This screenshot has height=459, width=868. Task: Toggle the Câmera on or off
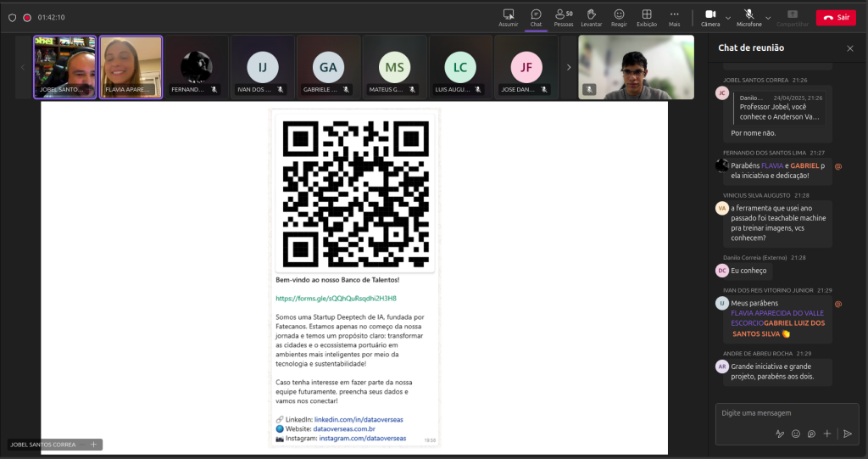click(710, 17)
